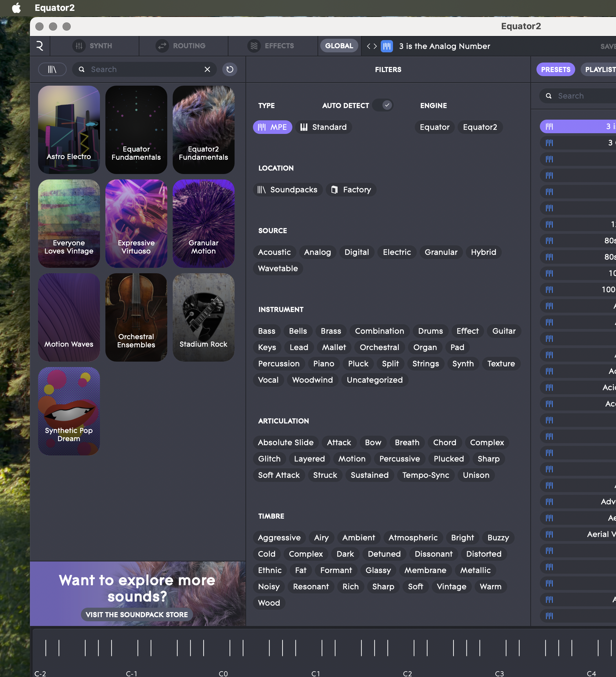Click the Apple menu icon

[x=16, y=8]
